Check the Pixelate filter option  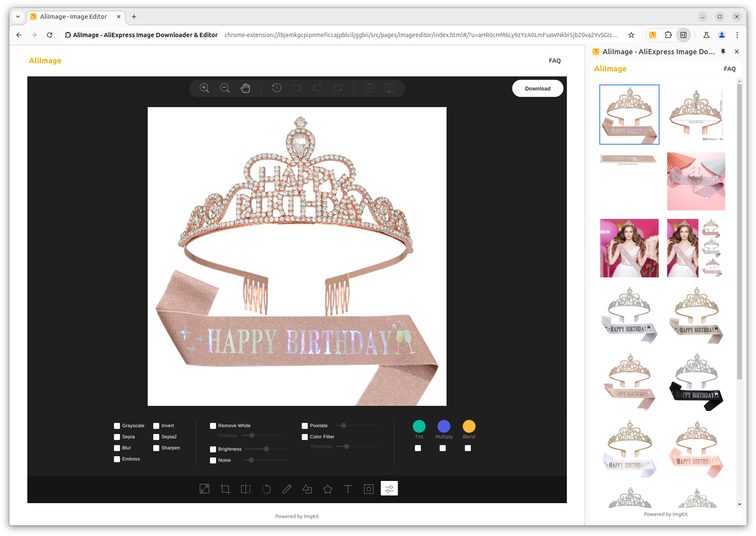coord(305,426)
